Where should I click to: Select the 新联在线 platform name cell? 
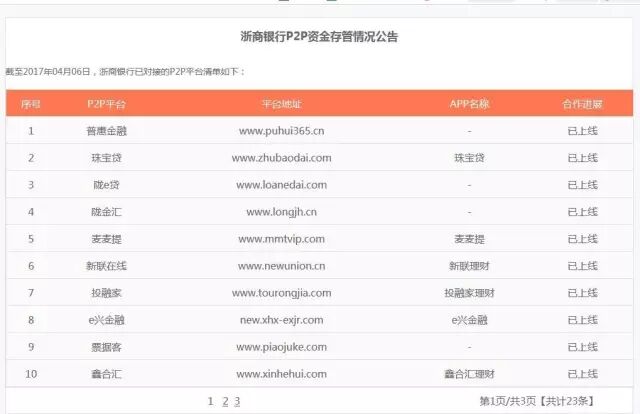point(107,266)
